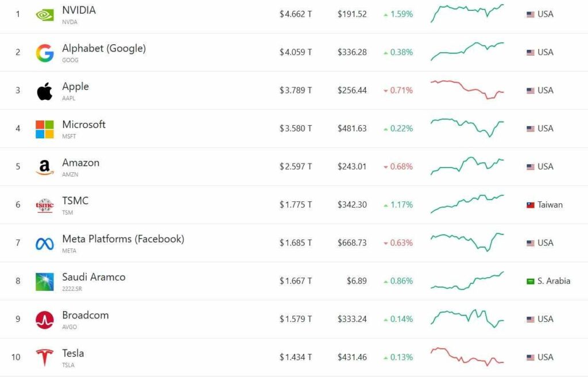Screen dimensions: 588x377
Task: Open the Saudi Aramco company link
Action: coord(94,277)
